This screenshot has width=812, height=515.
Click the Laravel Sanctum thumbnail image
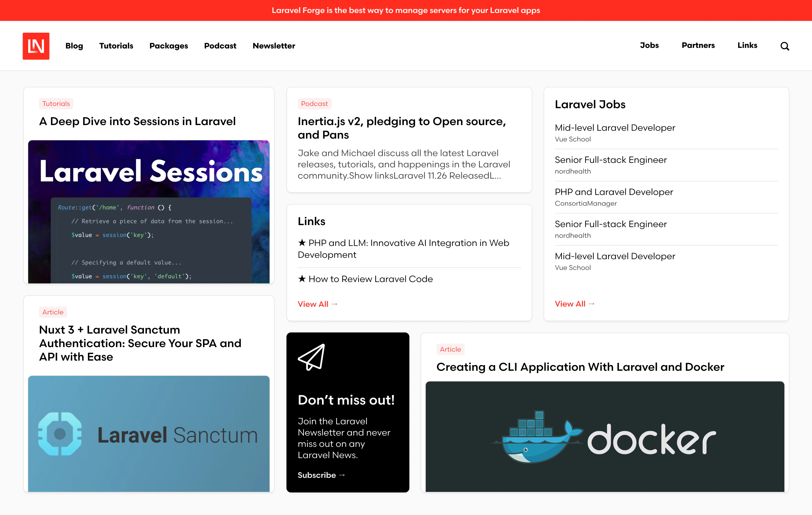pyautogui.click(x=149, y=434)
